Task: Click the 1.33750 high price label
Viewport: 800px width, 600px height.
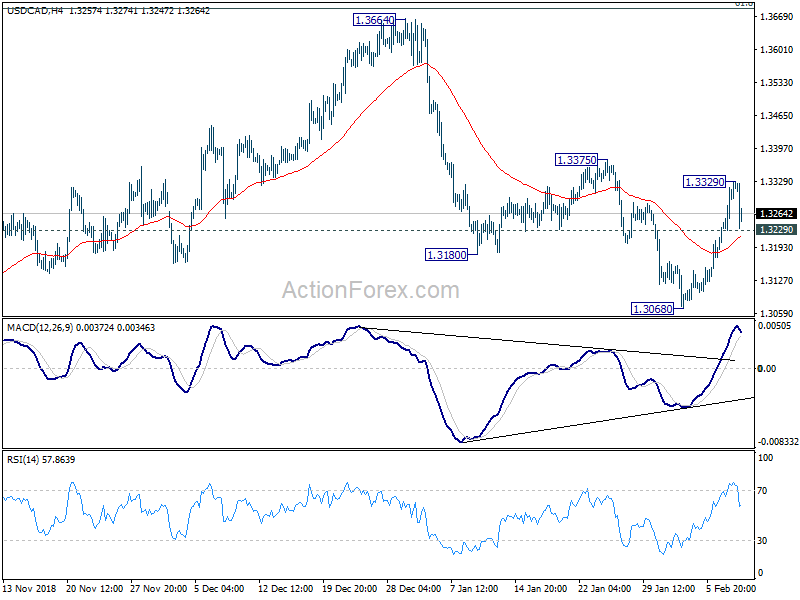Action: click(x=576, y=160)
